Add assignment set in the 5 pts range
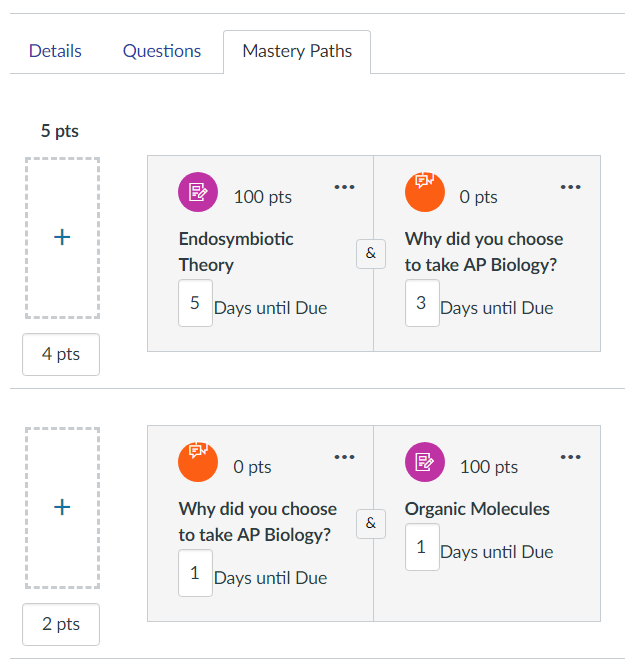The image size is (625, 666). [62, 237]
